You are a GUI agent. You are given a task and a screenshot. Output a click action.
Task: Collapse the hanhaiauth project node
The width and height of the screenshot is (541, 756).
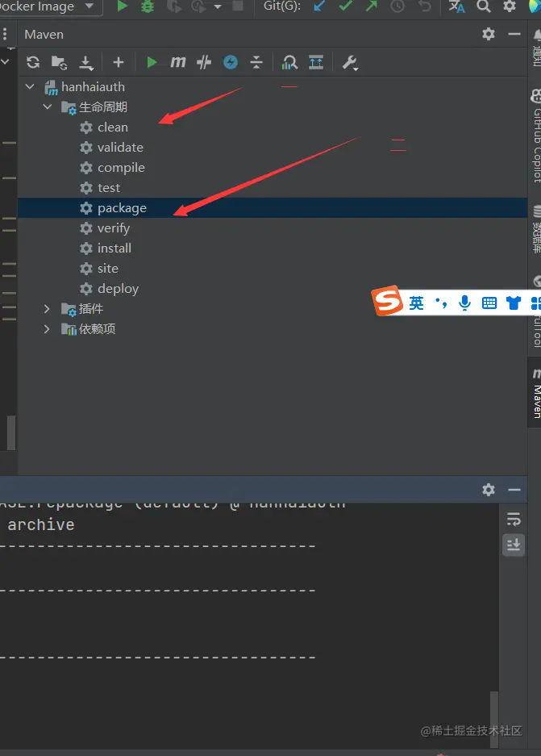[30, 87]
